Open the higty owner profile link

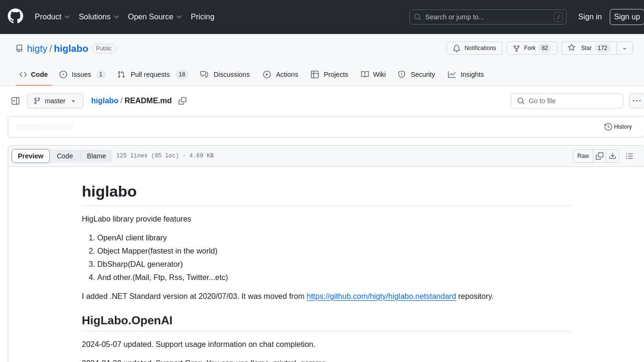click(37, 48)
